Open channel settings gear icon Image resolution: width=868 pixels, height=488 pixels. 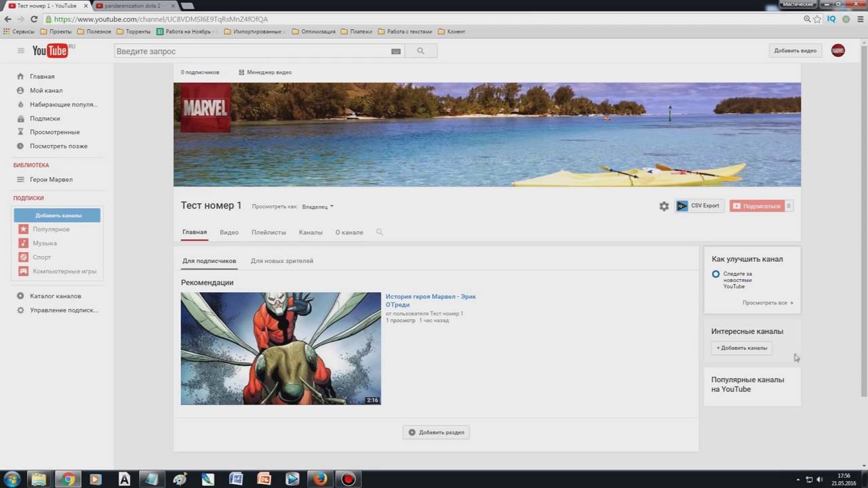click(x=664, y=206)
